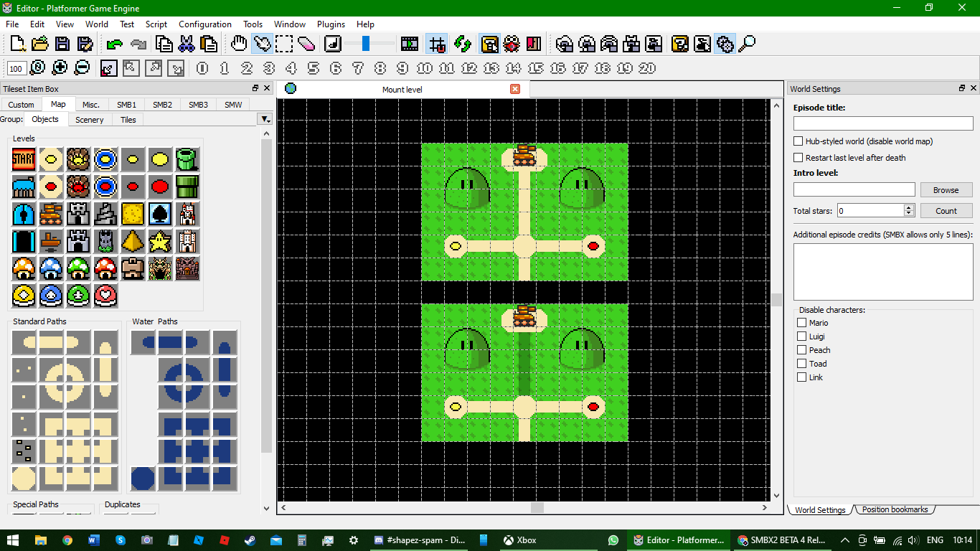Open the Position bookmarks tab
Viewport: 980px width, 551px height.
pos(895,509)
